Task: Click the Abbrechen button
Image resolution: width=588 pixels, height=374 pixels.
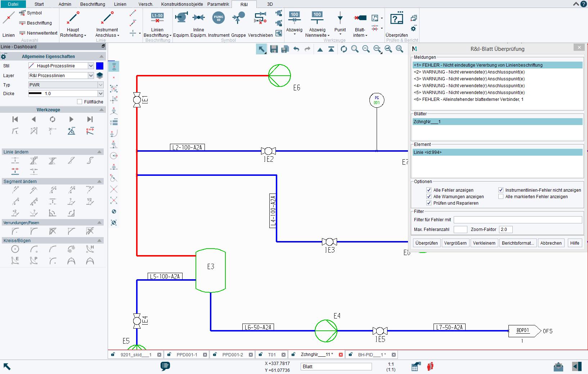Action: tap(551, 243)
